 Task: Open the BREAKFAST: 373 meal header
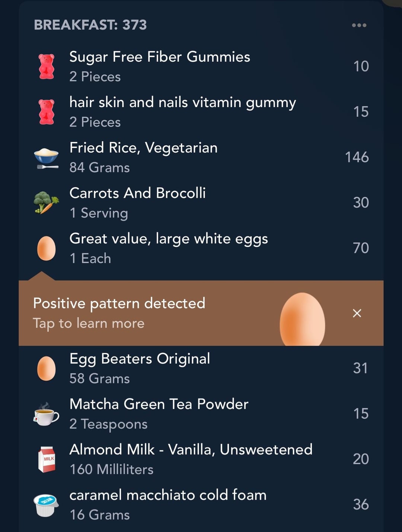(90, 25)
